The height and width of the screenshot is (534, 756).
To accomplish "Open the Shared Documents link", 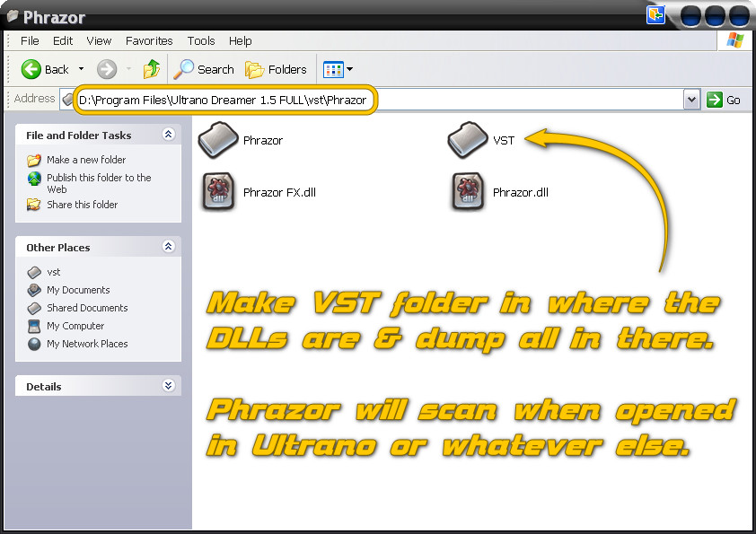I will [x=87, y=308].
